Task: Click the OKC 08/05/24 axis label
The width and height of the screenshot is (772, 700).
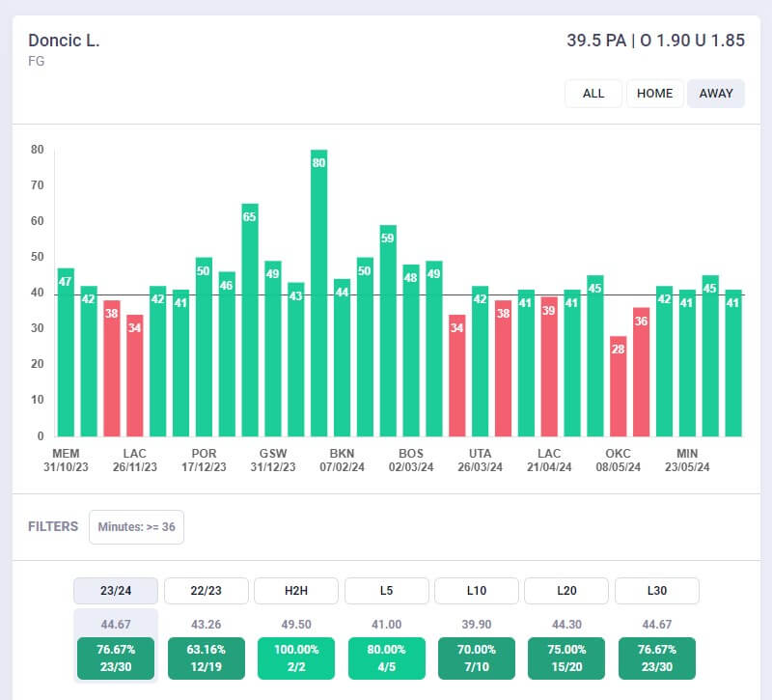Action: (619, 461)
